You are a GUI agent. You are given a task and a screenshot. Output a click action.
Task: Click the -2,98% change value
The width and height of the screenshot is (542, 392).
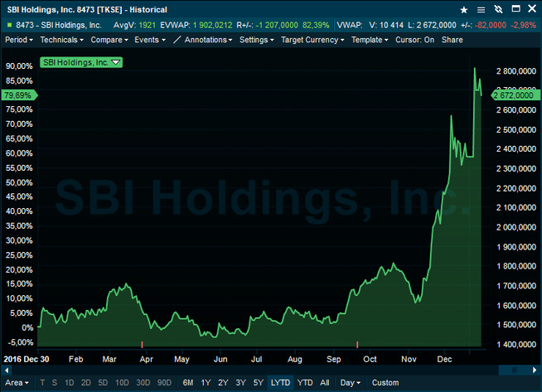523,25
